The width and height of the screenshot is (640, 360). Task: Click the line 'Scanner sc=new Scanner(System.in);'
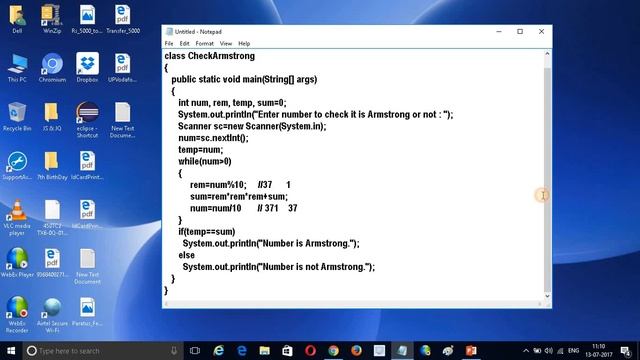point(252,126)
